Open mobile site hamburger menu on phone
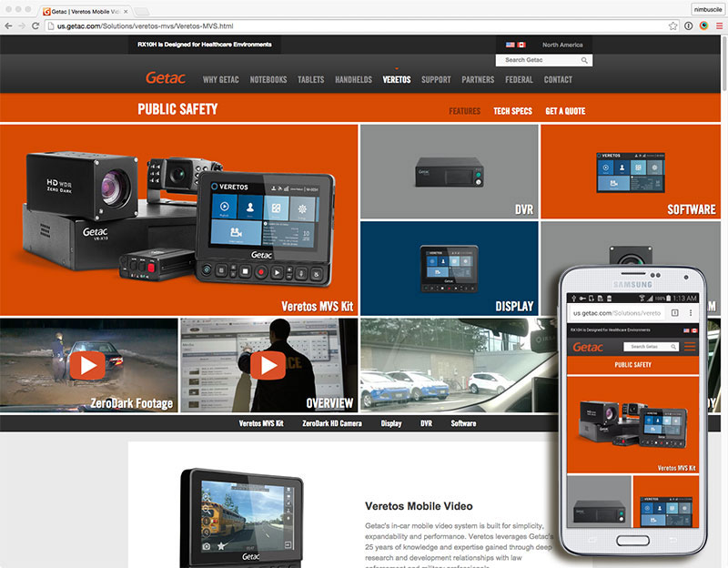 [x=689, y=347]
